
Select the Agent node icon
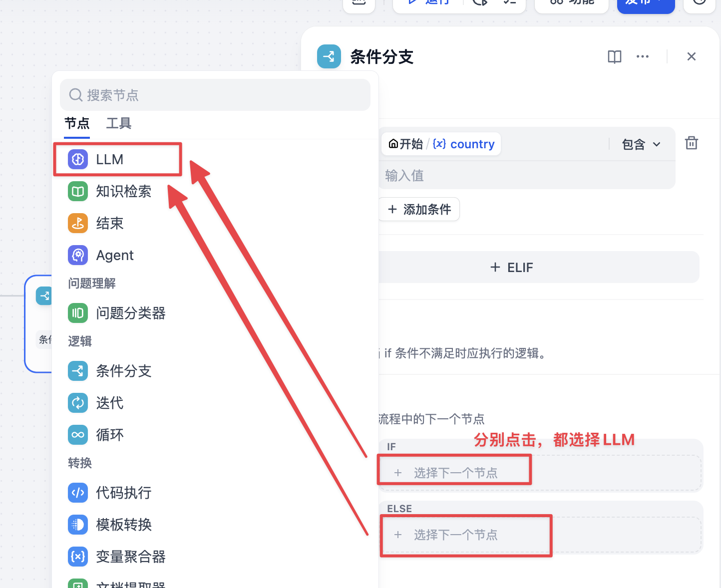(78, 255)
